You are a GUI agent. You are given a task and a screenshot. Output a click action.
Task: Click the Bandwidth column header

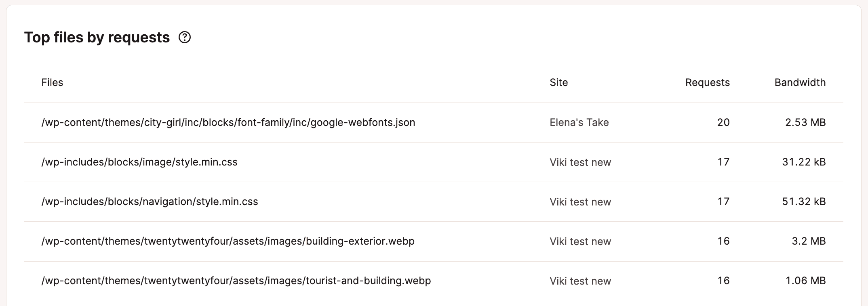click(x=800, y=82)
